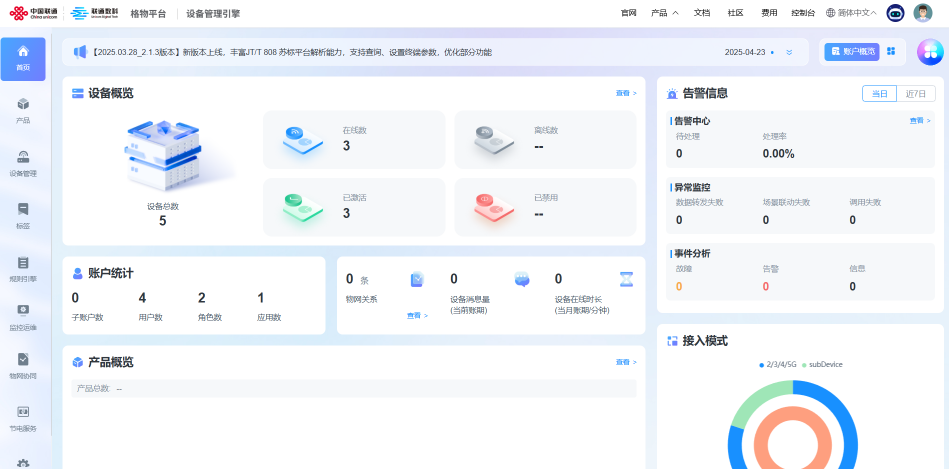
Task: Go to 文档 in the top menu
Action: coord(702,13)
